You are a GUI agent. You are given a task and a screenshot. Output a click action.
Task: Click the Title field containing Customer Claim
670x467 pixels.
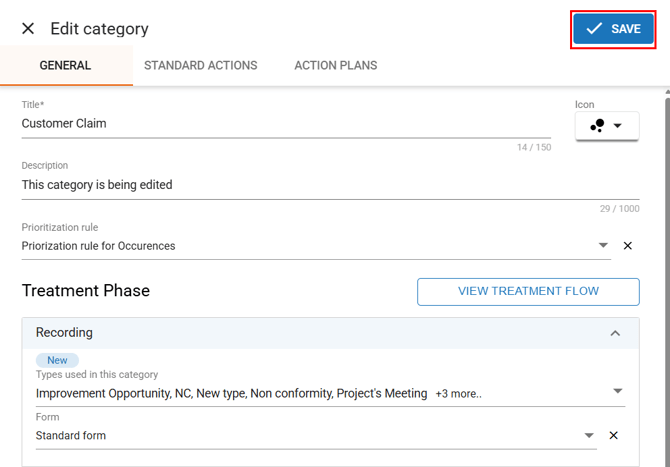[285, 124]
